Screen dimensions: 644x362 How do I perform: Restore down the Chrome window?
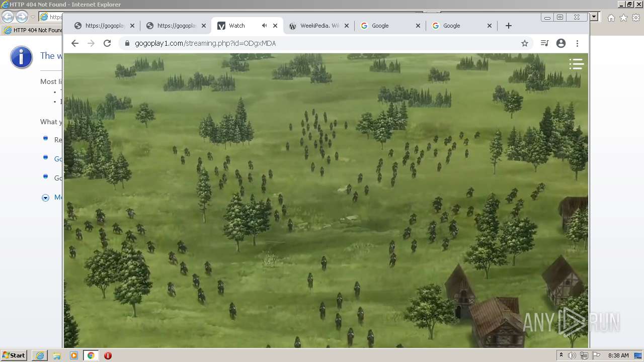tap(560, 18)
